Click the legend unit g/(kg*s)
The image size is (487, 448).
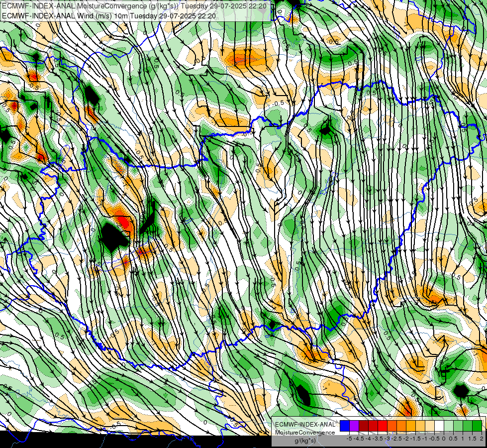(x=305, y=441)
